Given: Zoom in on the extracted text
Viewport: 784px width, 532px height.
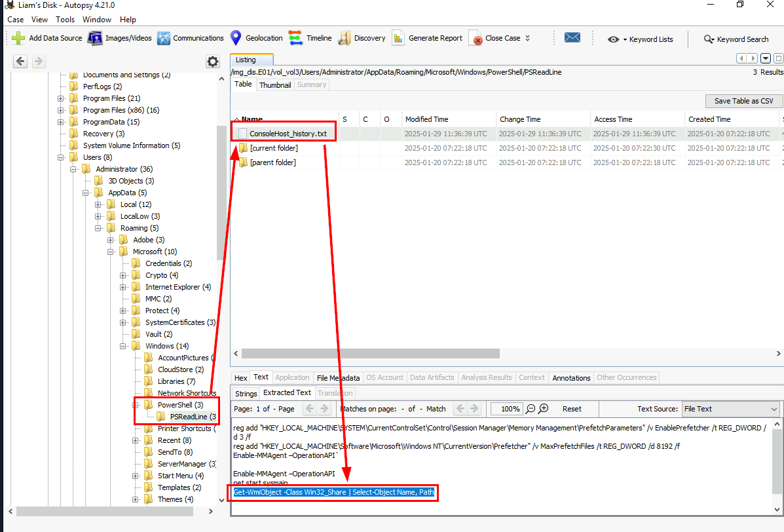Looking at the screenshot, I should coord(544,409).
